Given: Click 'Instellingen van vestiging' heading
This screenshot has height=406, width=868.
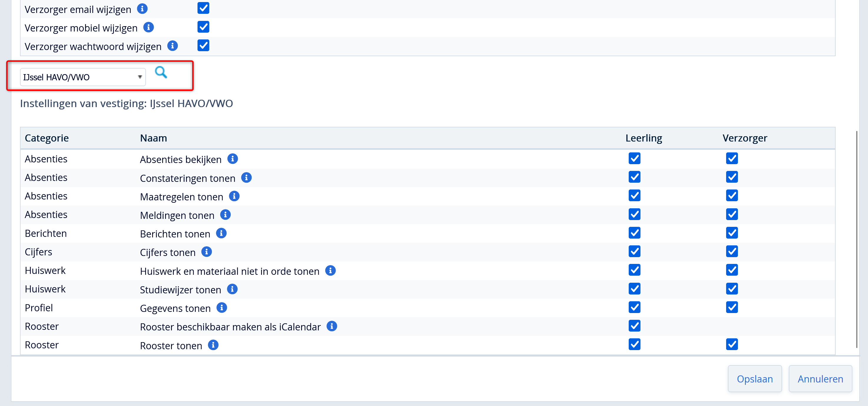Looking at the screenshot, I should coord(126,104).
